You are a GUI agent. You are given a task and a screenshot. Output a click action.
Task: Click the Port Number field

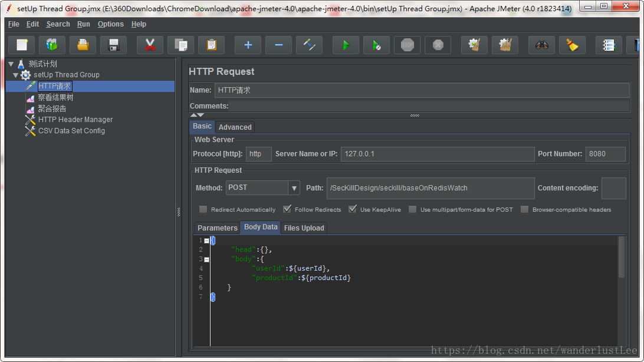click(x=606, y=154)
